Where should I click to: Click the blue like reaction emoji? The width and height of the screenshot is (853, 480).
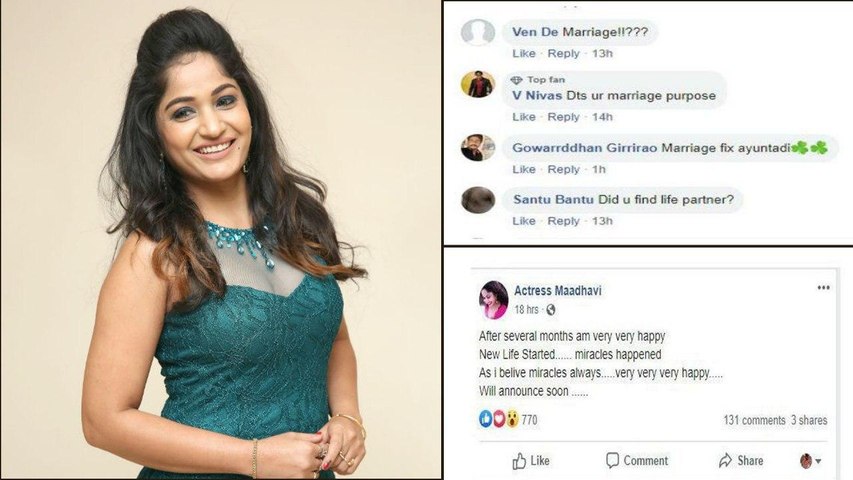click(x=485, y=419)
